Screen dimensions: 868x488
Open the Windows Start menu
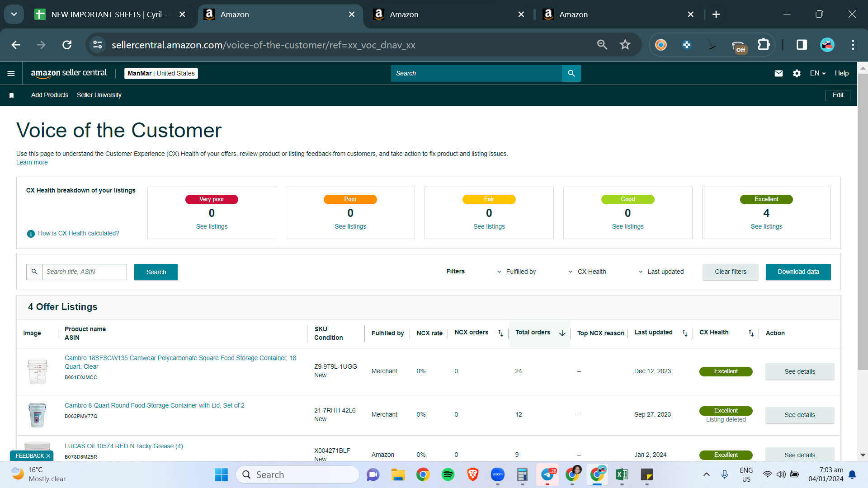click(221, 475)
